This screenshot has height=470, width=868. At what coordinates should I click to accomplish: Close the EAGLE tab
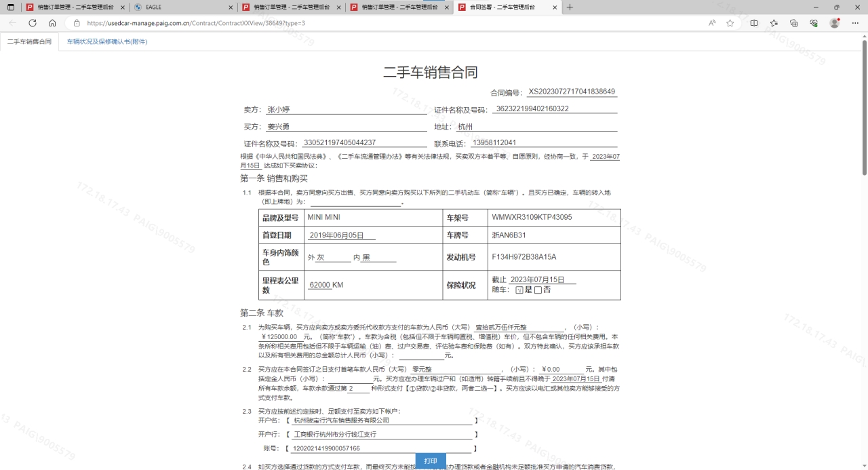coord(231,7)
